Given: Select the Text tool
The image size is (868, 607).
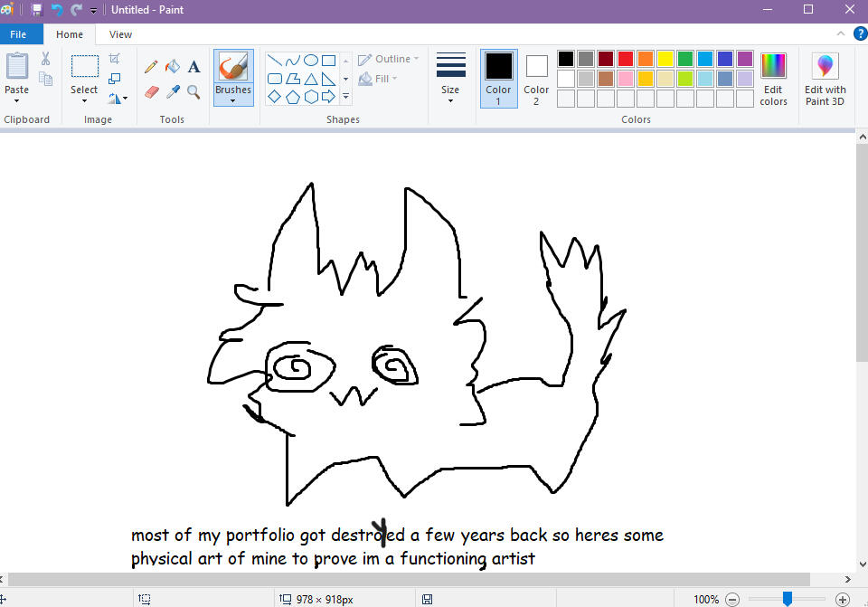Looking at the screenshot, I should [x=193, y=67].
